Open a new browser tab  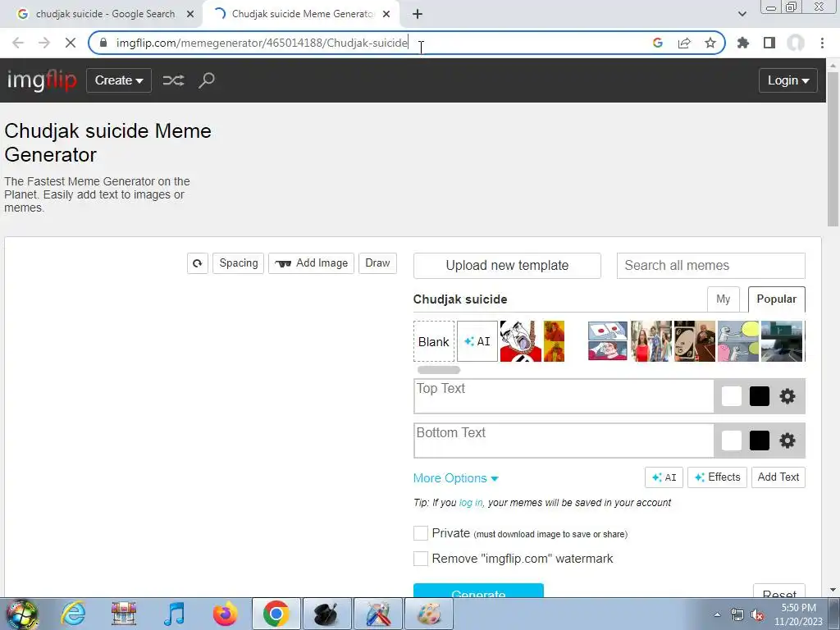coord(418,14)
